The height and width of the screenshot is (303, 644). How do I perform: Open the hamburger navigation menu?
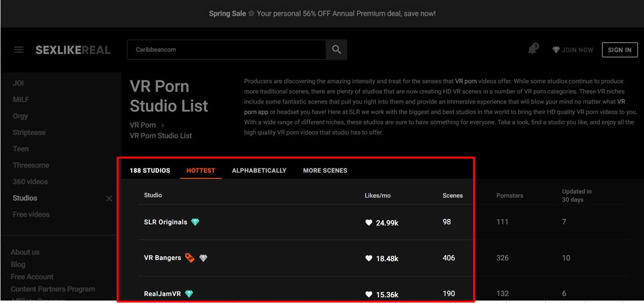click(19, 50)
